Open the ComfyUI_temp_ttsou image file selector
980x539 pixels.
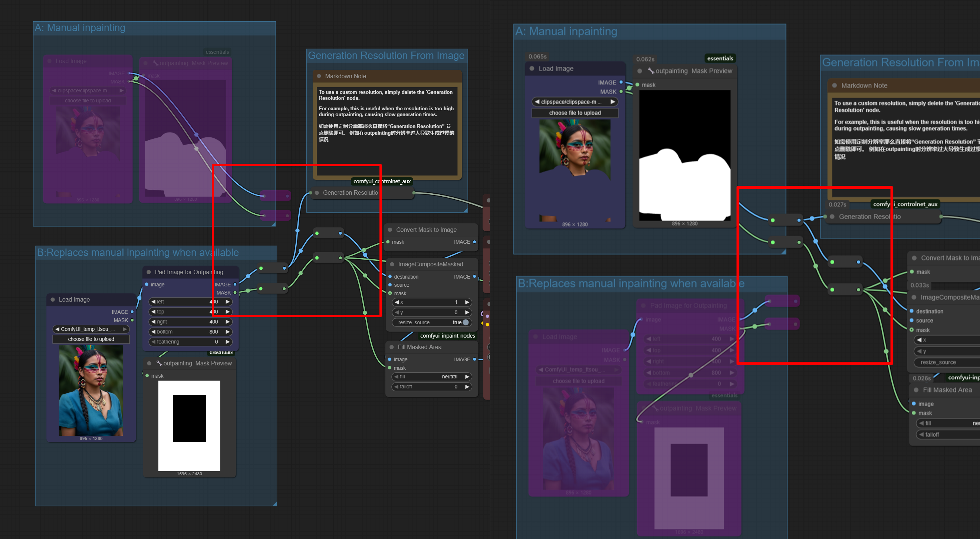pos(91,329)
